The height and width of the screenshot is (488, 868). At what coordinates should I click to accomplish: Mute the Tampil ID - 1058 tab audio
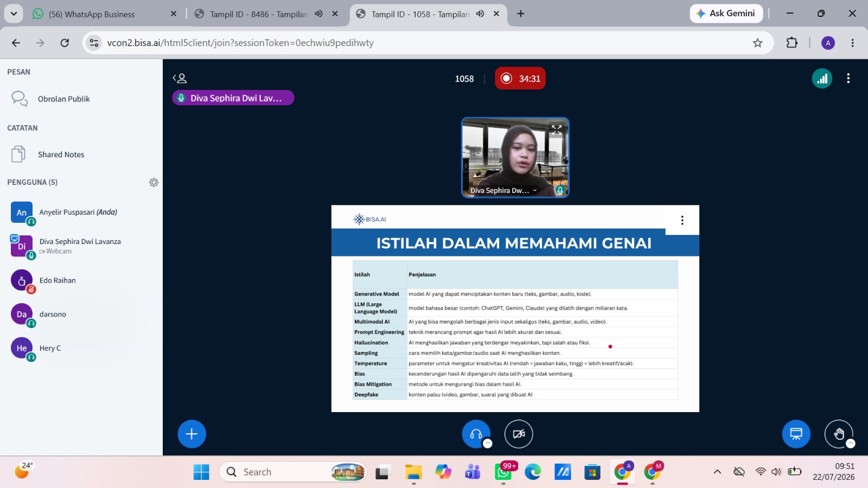click(x=480, y=14)
